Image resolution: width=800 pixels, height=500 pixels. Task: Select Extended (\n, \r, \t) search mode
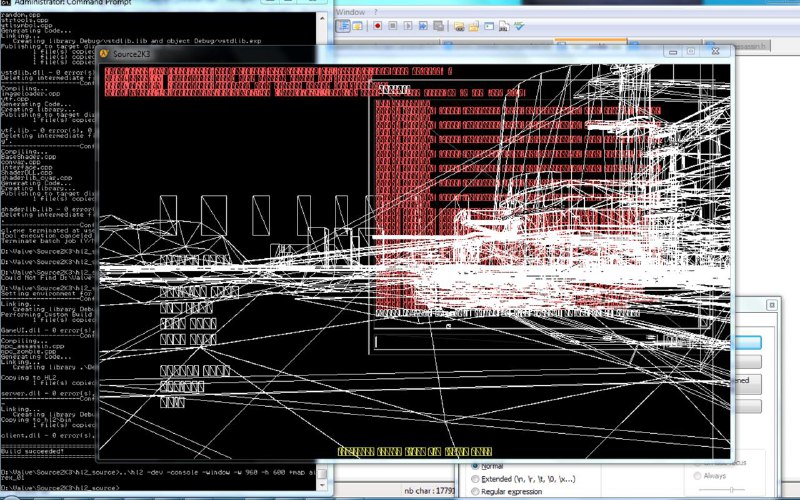(475, 479)
